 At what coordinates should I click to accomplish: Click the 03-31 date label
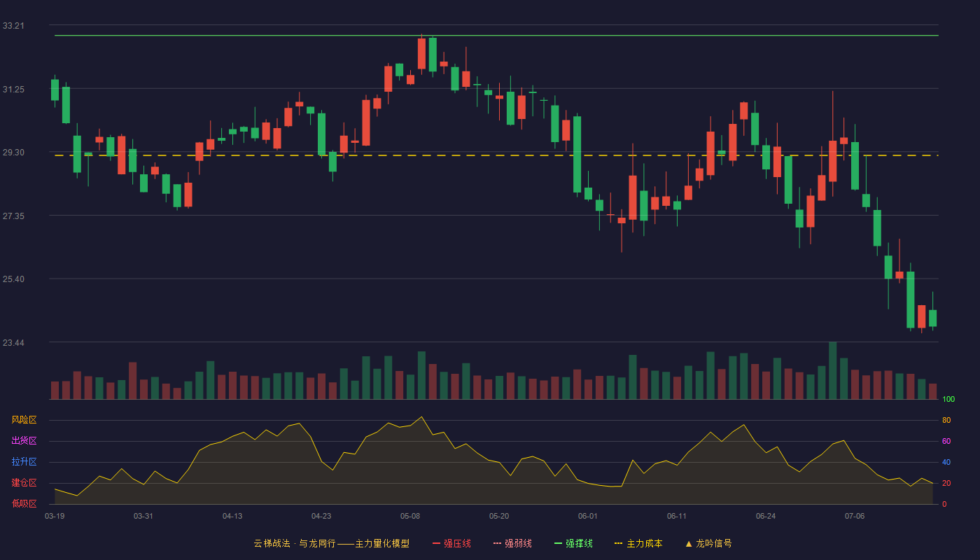pos(143,516)
